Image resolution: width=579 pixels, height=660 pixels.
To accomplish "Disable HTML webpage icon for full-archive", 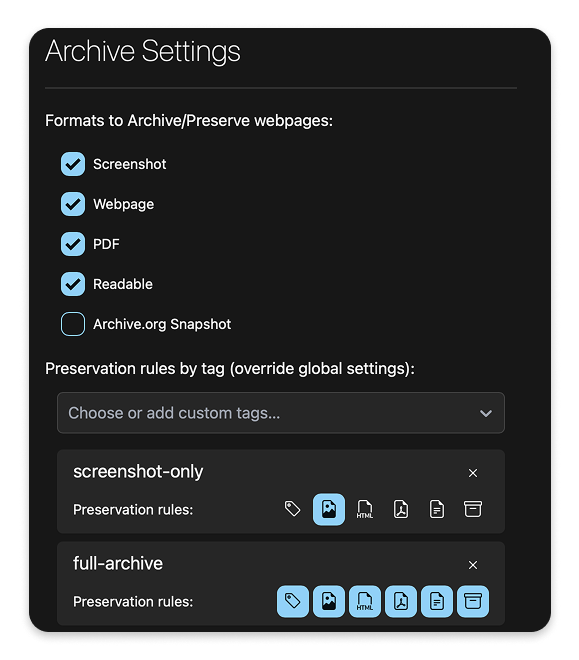I will click(x=365, y=601).
